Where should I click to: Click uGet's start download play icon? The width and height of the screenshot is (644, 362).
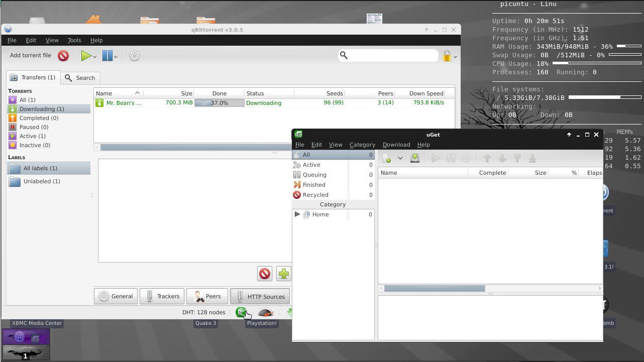coord(436,158)
